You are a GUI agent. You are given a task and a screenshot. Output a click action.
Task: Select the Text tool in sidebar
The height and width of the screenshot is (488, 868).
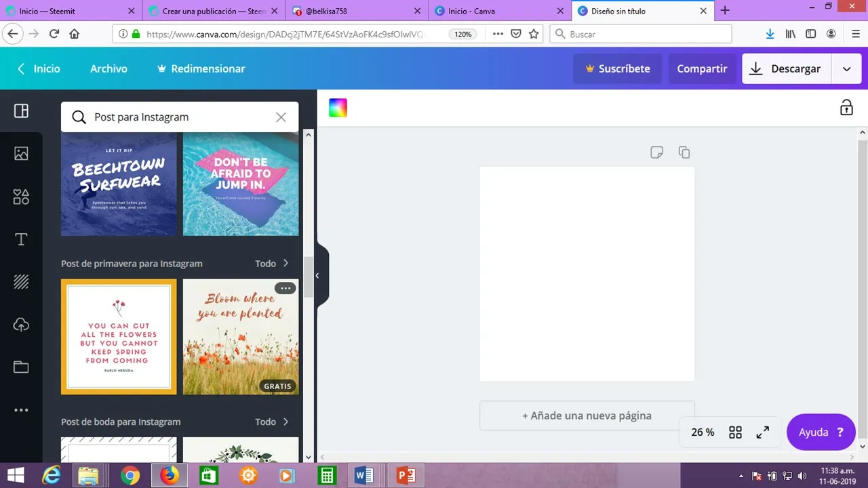(x=21, y=239)
